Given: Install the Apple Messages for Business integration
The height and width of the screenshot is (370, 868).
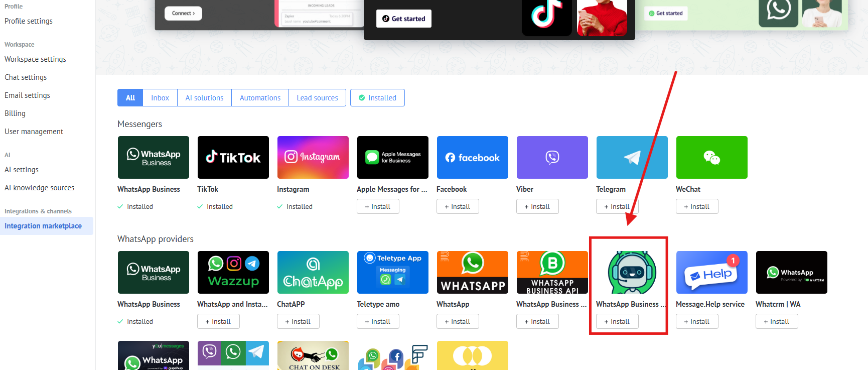Looking at the screenshot, I should click(x=378, y=206).
